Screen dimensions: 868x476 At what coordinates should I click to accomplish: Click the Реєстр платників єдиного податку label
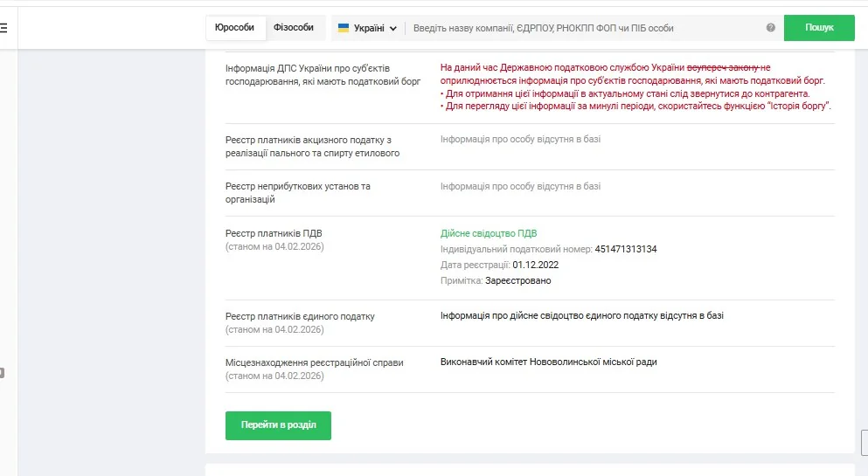tap(299, 316)
